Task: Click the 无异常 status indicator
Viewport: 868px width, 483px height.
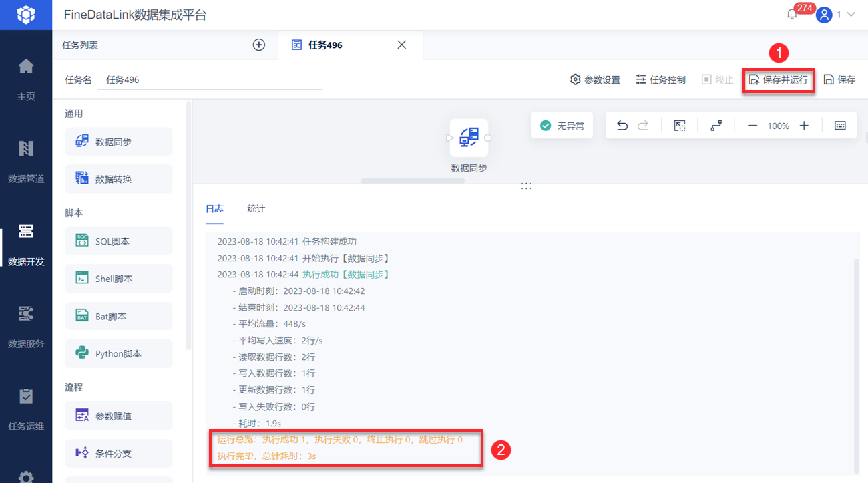Action: pos(562,125)
